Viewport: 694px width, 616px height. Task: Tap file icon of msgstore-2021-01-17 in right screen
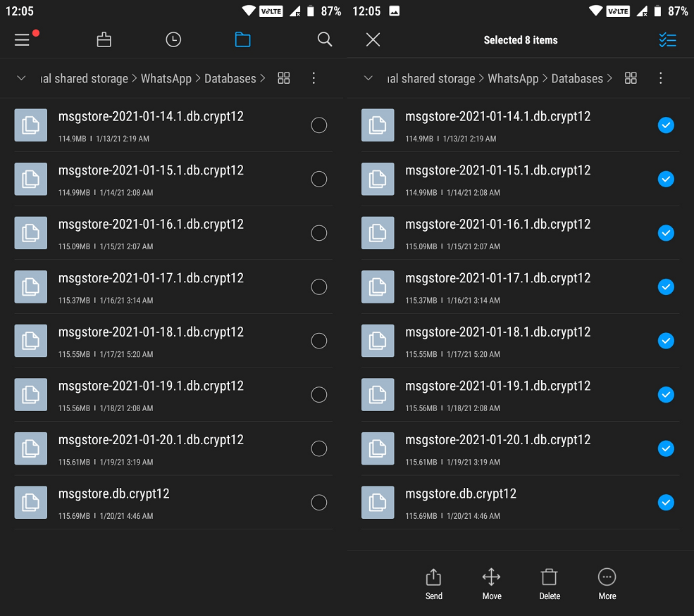pos(378,287)
